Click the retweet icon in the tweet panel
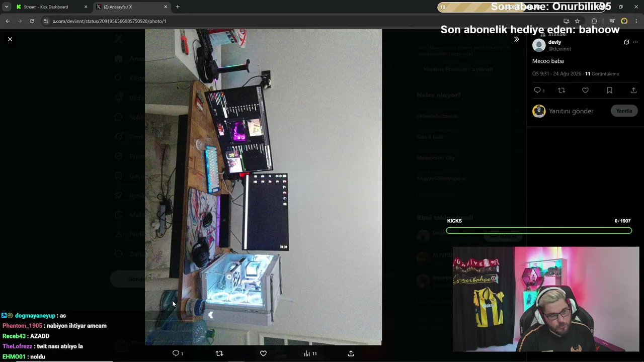Screen dimensions: 644x362 point(561,90)
